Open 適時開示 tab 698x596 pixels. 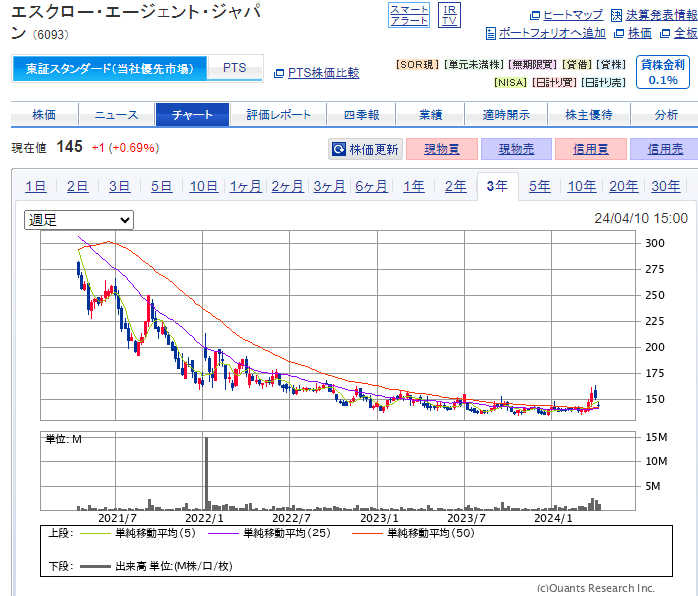(x=506, y=115)
